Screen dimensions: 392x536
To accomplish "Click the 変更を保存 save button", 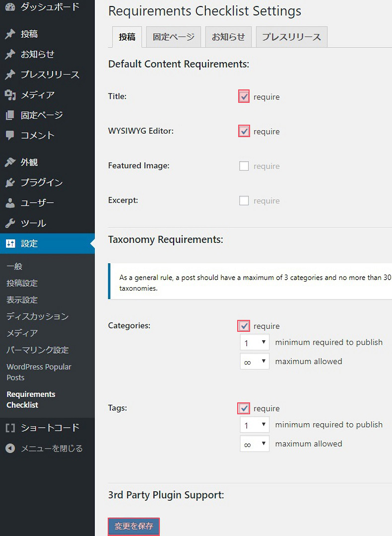I will tap(133, 526).
